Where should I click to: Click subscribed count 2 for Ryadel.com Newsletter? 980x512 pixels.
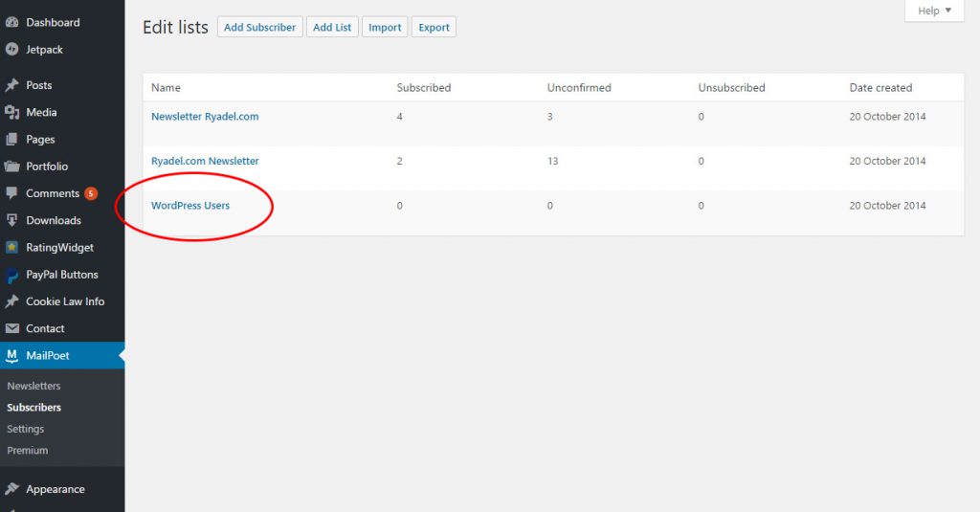(399, 161)
